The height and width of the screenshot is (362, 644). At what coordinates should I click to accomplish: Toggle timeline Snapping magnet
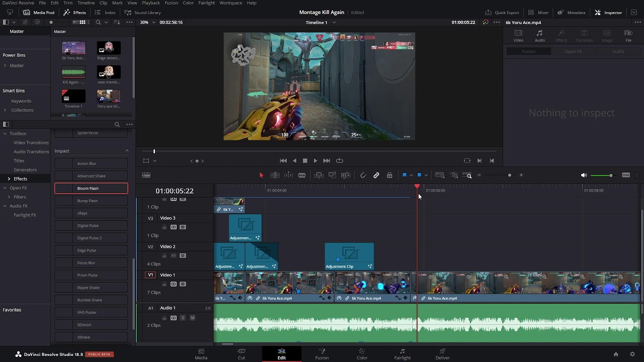pyautogui.click(x=363, y=175)
